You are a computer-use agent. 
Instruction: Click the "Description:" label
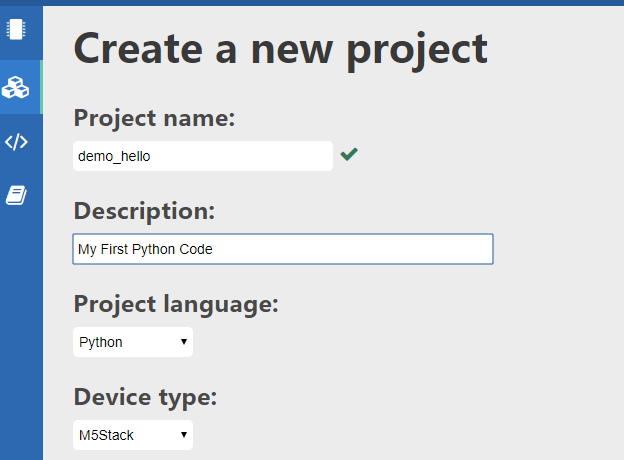point(144,212)
